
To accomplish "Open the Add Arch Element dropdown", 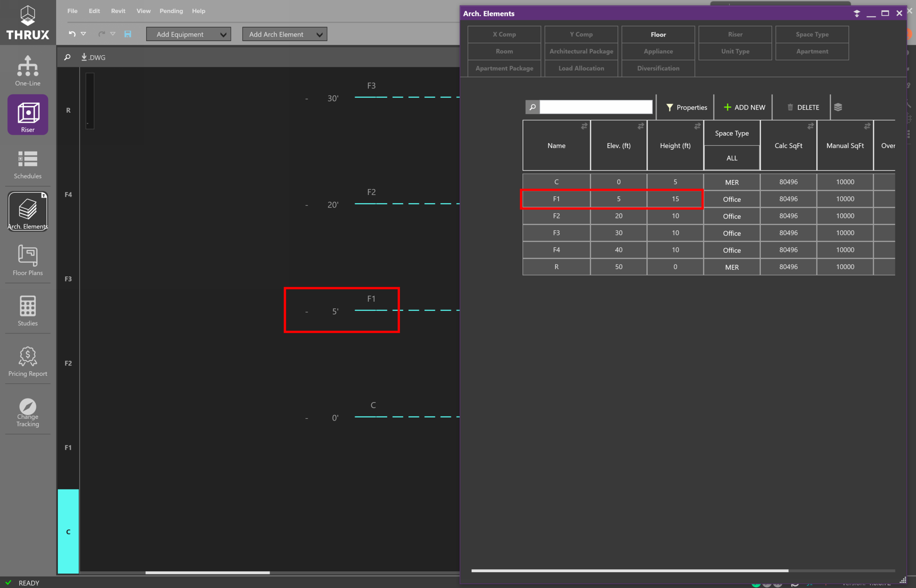I will [285, 34].
